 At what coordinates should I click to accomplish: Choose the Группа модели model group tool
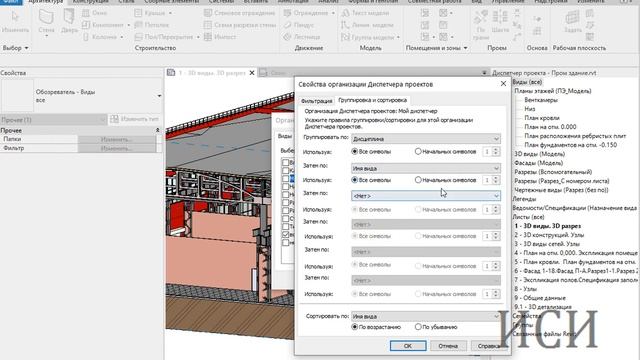click(x=370, y=37)
